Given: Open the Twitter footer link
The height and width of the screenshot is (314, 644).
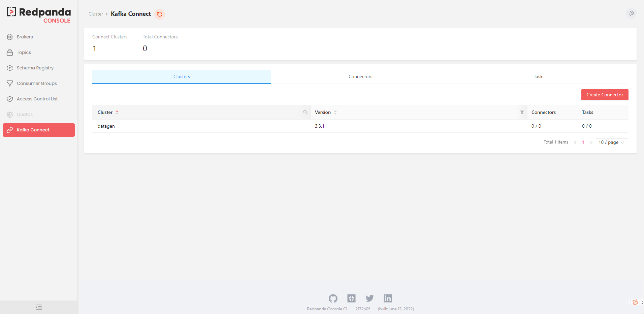Looking at the screenshot, I should point(369,298).
